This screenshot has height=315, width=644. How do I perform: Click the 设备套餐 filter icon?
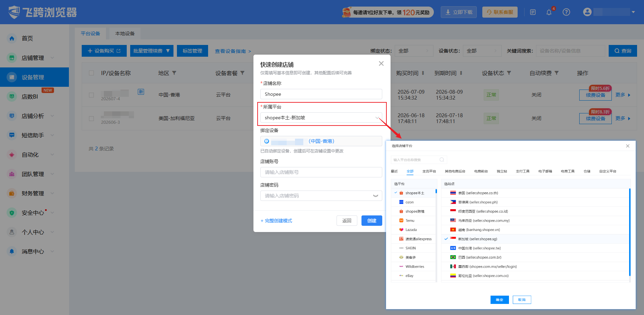pyautogui.click(x=242, y=73)
